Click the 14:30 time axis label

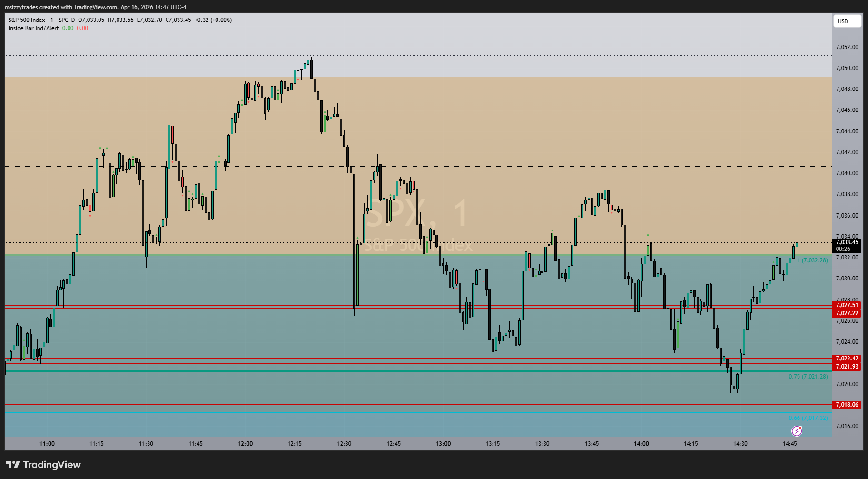tap(740, 444)
